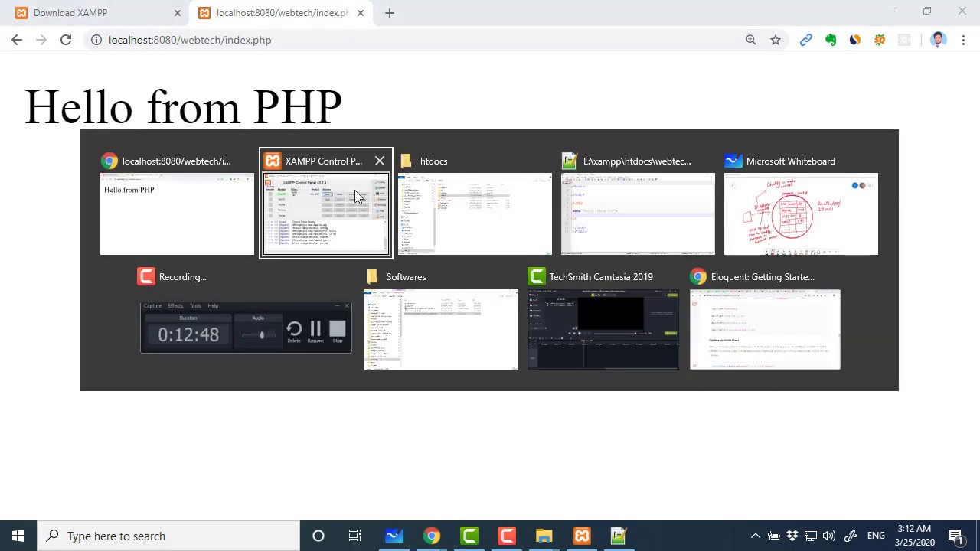Select the Recording... window thumbnail
The image size is (980, 551).
[x=246, y=327]
